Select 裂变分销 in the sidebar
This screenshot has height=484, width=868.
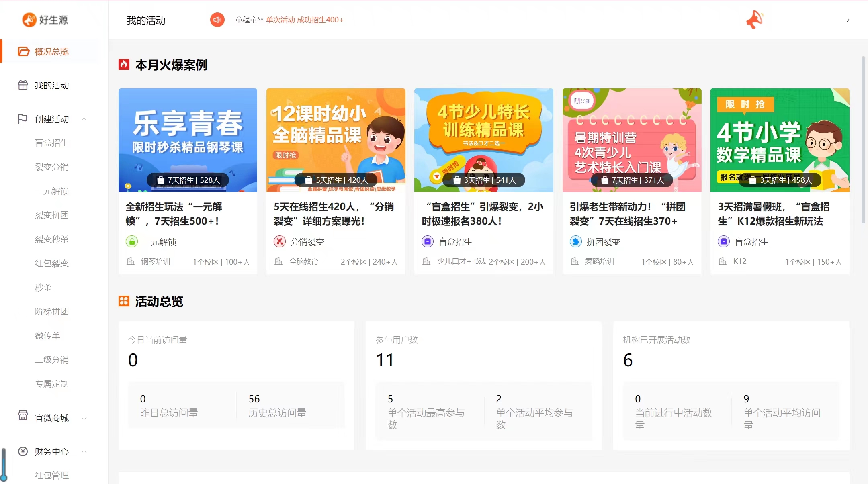[52, 167]
